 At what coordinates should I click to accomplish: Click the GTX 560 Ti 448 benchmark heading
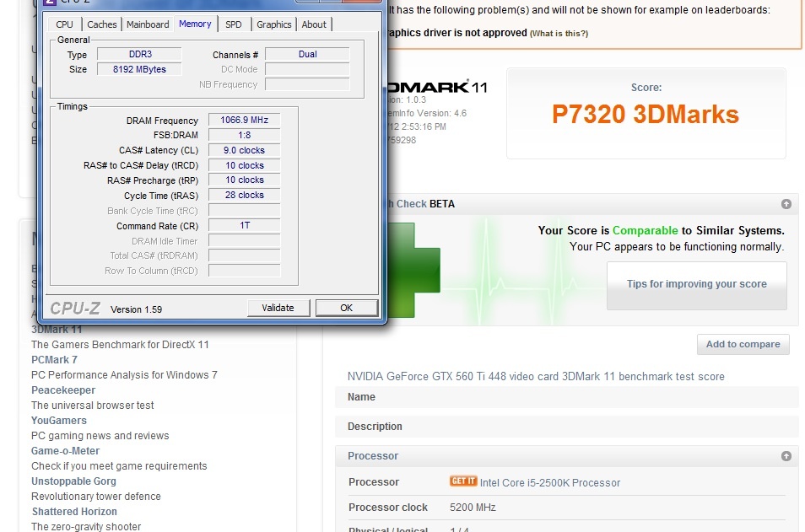click(536, 377)
